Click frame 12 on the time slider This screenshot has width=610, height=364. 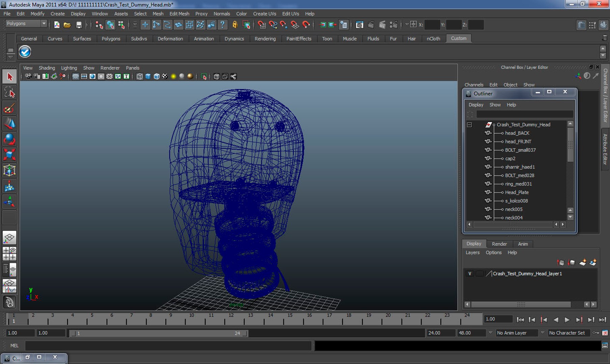coord(231,318)
